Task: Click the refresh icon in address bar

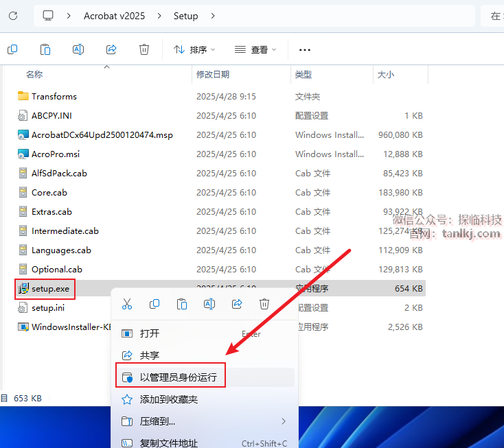Action: tap(13, 16)
